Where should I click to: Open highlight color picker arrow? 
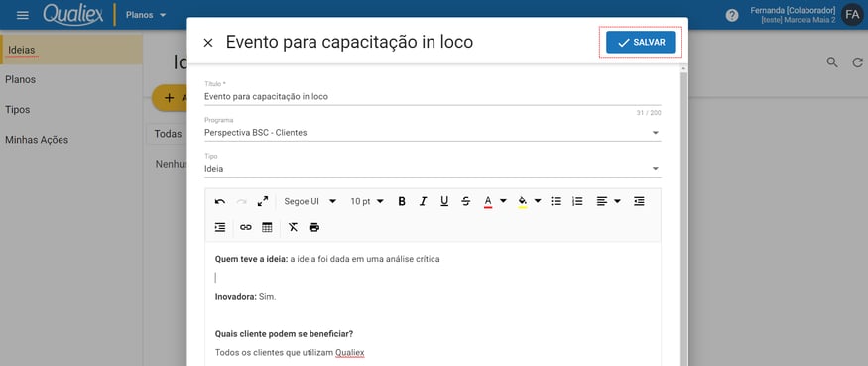(x=538, y=201)
